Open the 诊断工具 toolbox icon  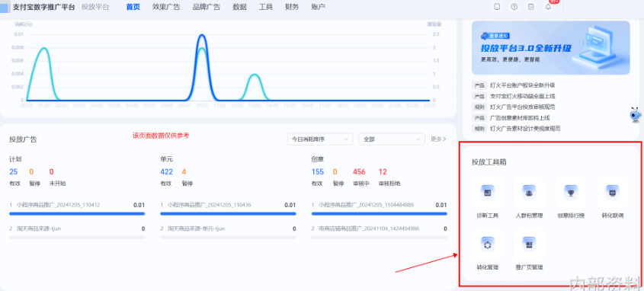[488, 192]
